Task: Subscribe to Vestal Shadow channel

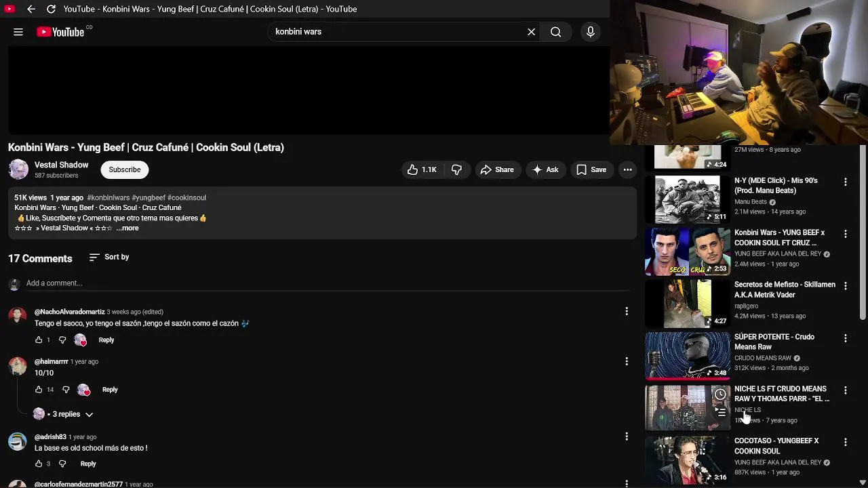Action: 125,169
